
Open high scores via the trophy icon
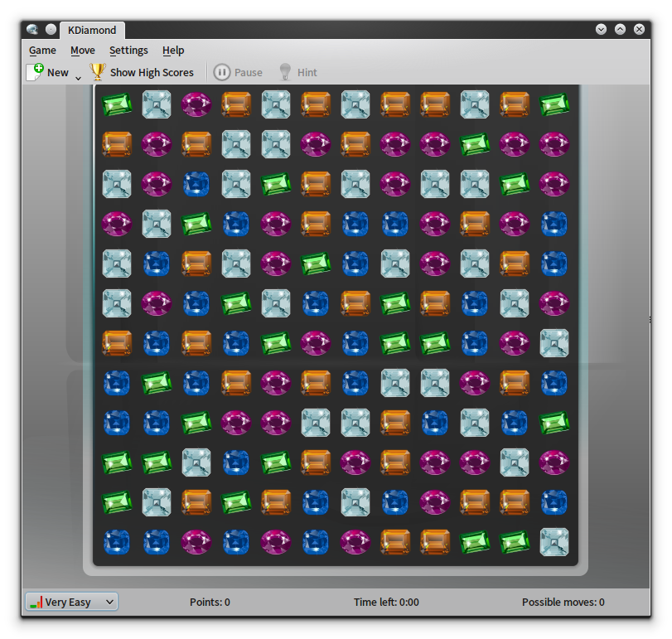click(97, 72)
